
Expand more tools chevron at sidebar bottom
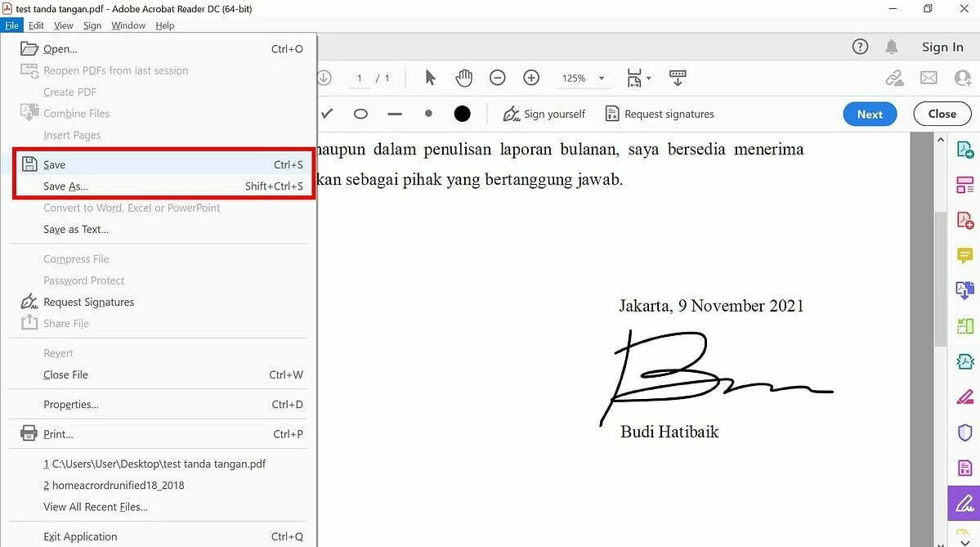tap(964, 540)
